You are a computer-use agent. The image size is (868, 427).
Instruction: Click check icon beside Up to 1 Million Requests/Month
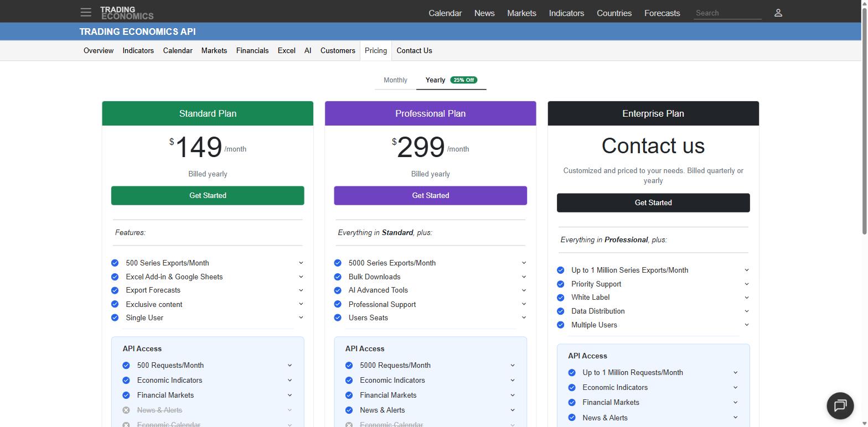point(572,372)
